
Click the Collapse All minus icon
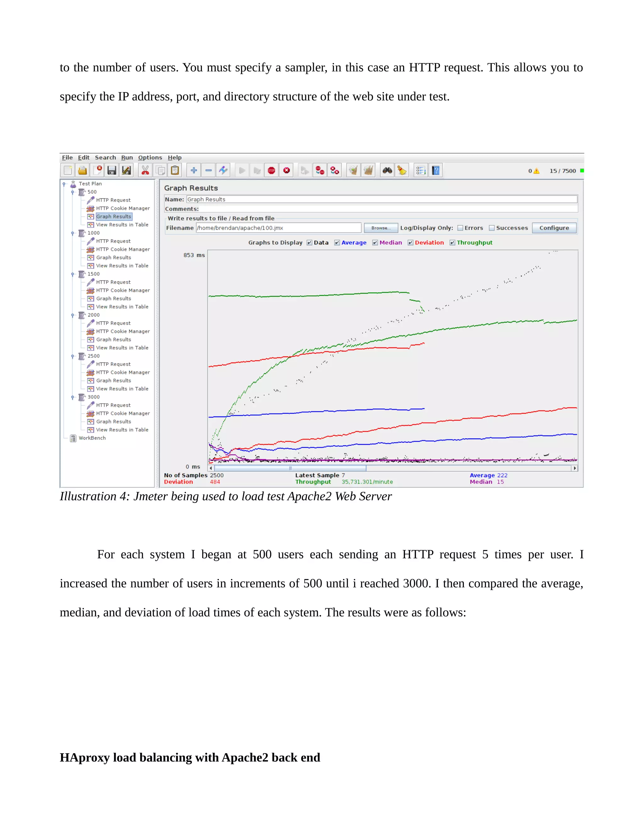click(209, 170)
